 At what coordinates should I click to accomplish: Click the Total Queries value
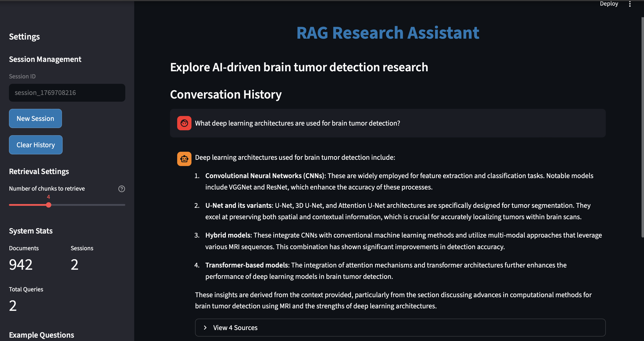tap(13, 305)
